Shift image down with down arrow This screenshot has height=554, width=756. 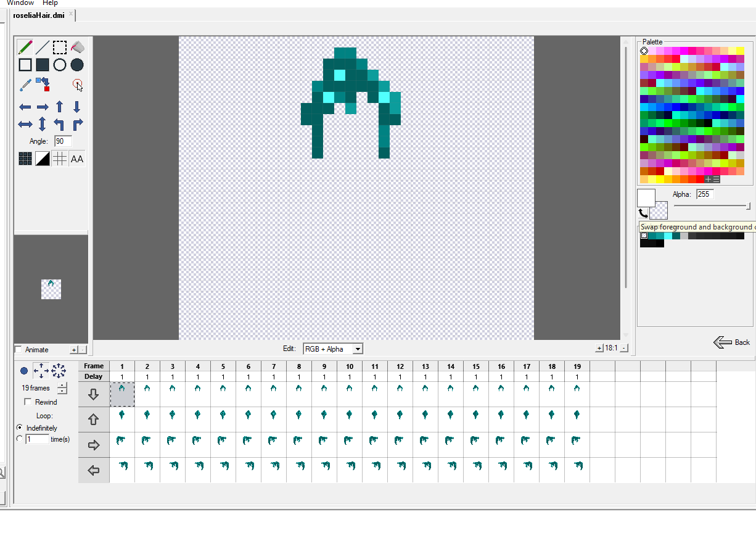[77, 107]
